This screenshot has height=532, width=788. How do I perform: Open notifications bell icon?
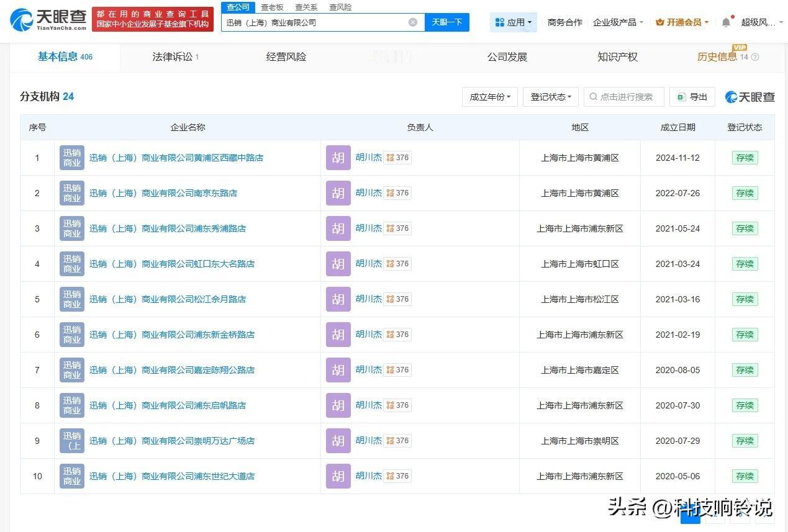click(726, 22)
